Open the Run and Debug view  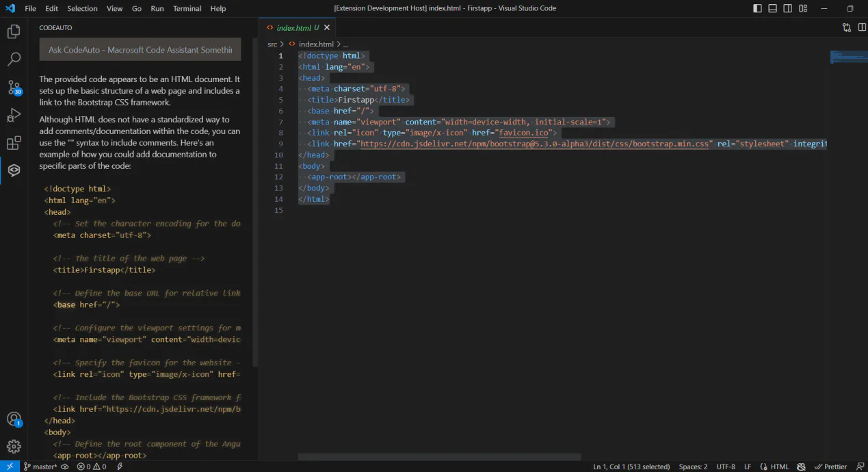[14, 115]
